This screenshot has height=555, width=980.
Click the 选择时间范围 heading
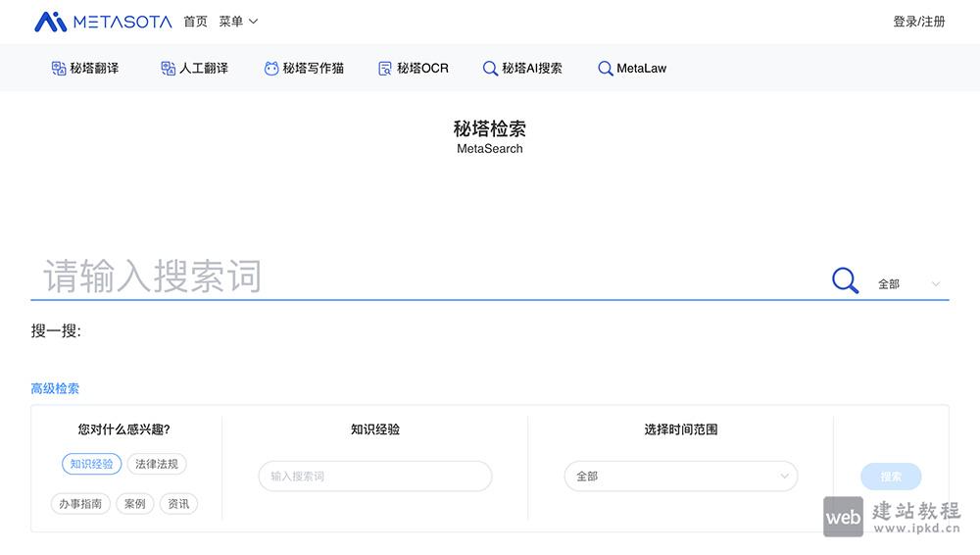coord(681,429)
